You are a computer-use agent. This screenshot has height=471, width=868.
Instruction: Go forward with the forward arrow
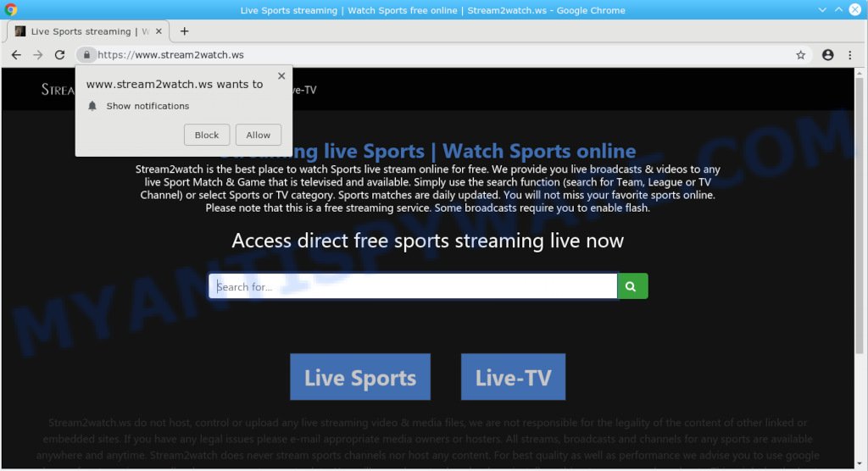click(37, 55)
